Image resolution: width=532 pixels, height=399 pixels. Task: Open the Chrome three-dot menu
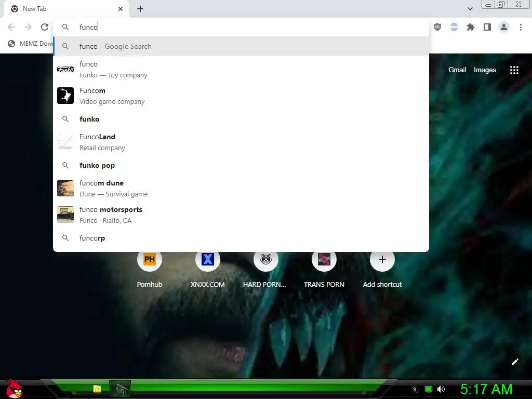[521, 27]
